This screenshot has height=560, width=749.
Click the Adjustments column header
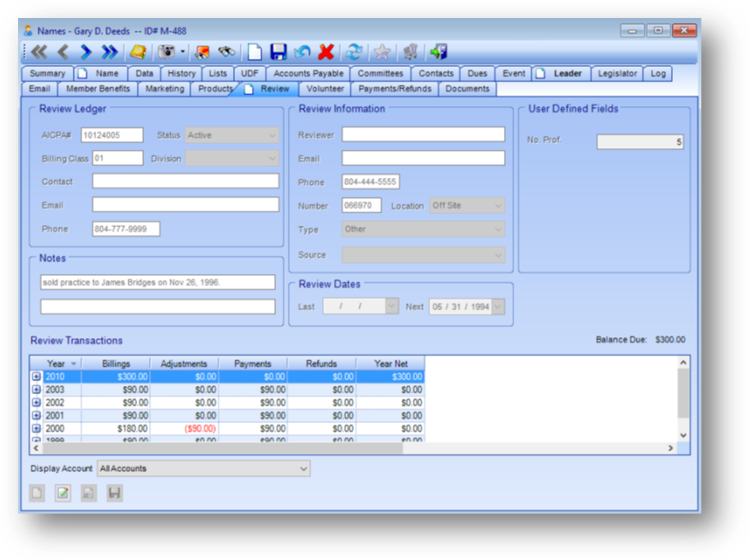184,364
